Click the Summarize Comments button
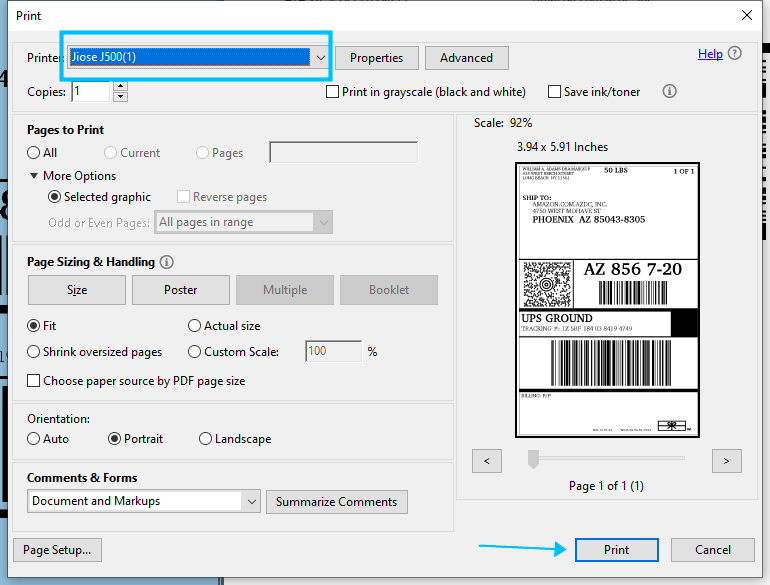770x585 pixels. point(337,502)
